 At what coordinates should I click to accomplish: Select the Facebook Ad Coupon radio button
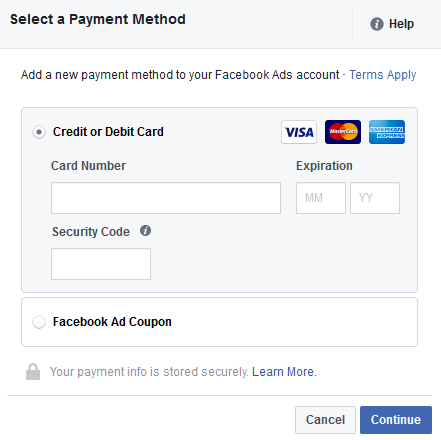39,322
